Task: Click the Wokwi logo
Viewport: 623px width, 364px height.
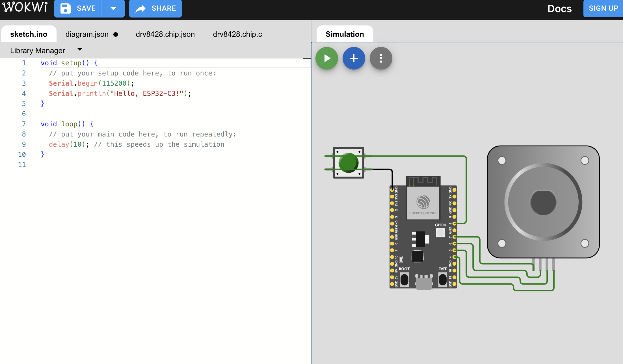Action: [x=25, y=7]
